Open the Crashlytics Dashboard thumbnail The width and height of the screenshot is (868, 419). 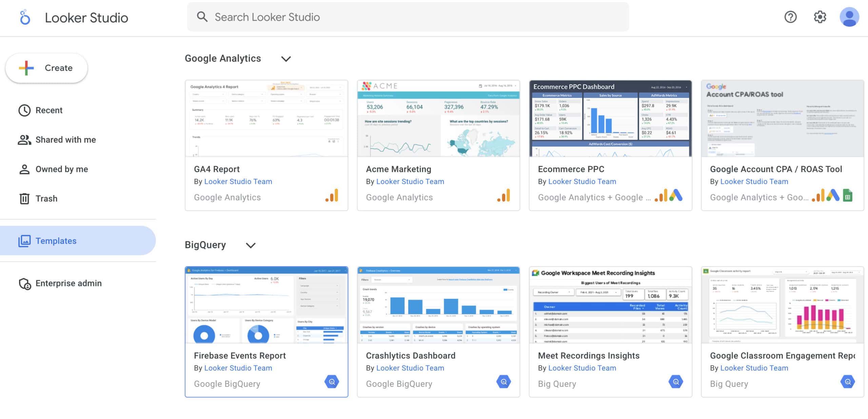(x=438, y=305)
